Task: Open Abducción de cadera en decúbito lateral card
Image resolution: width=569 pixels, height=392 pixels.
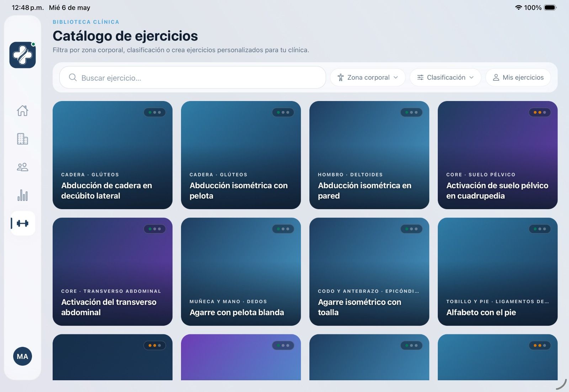Action: pos(112,155)
